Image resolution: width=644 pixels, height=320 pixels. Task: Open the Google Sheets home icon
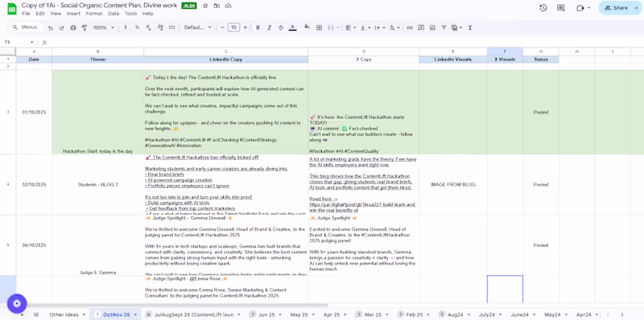pyautogui.click(x=12, y=9)
